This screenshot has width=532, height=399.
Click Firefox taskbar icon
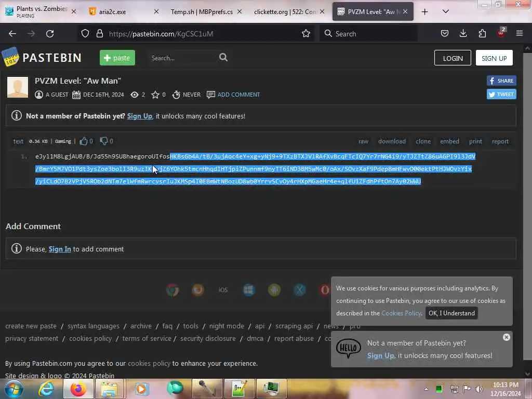coord(78,389)
